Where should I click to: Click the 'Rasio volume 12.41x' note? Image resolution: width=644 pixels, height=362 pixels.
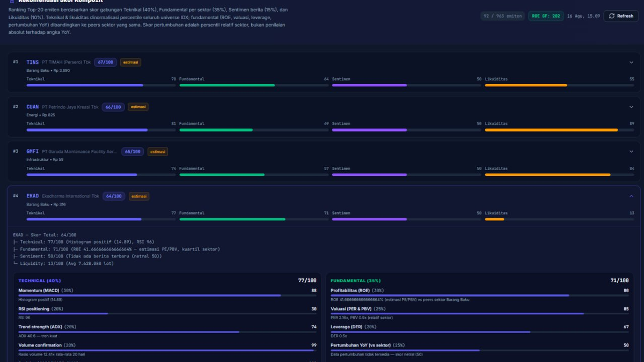[x=53, y=354]
